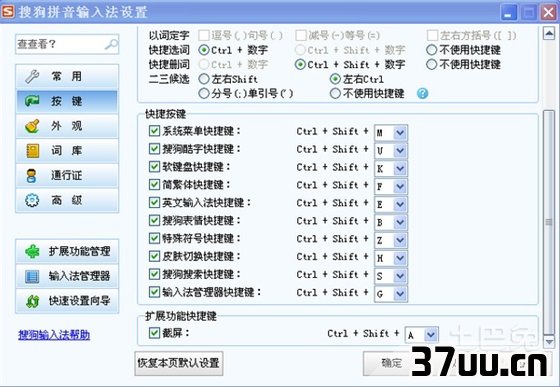The height and width of the screenshot is (387, 560).
Task: Click the blue help question mark icon
Action: click(422, 94)
